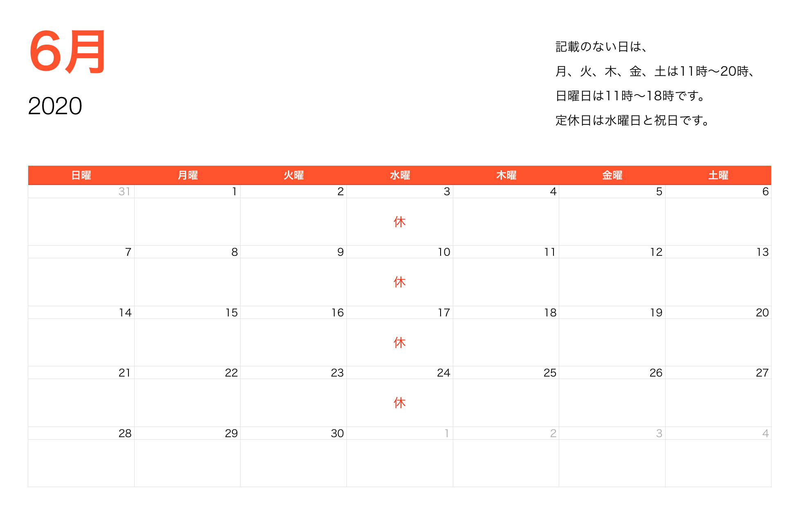The width and height of the screenshot is (812, 517).
Task: Select date 16
Action: 337,313
